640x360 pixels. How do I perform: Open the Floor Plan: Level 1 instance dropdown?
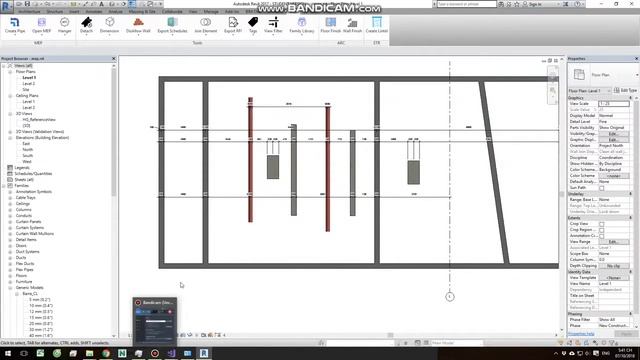pos(589,91)
